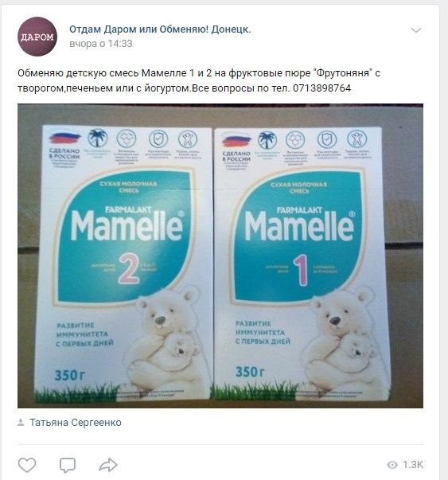The width and height of the screenshot is (448, 480).
Task: Click the Mamelle 1 box in photo
Action: (x=302, y=263)
